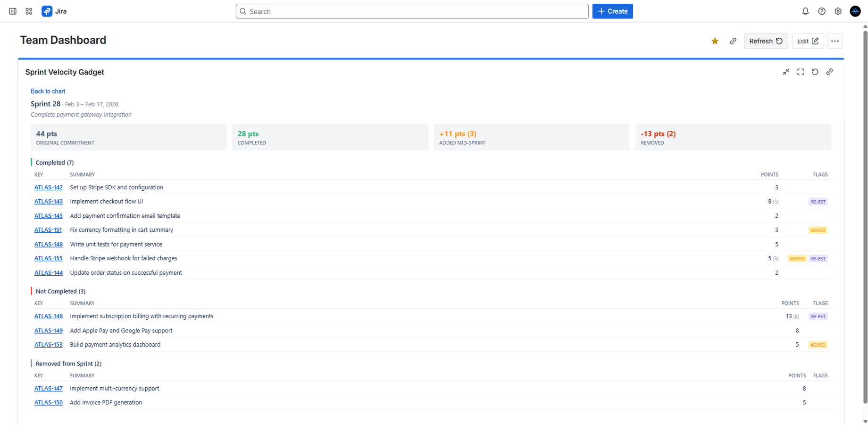Screen dimensions: 868x425
Task: Click the Back to chart link
Action: (x=48, y=91)
